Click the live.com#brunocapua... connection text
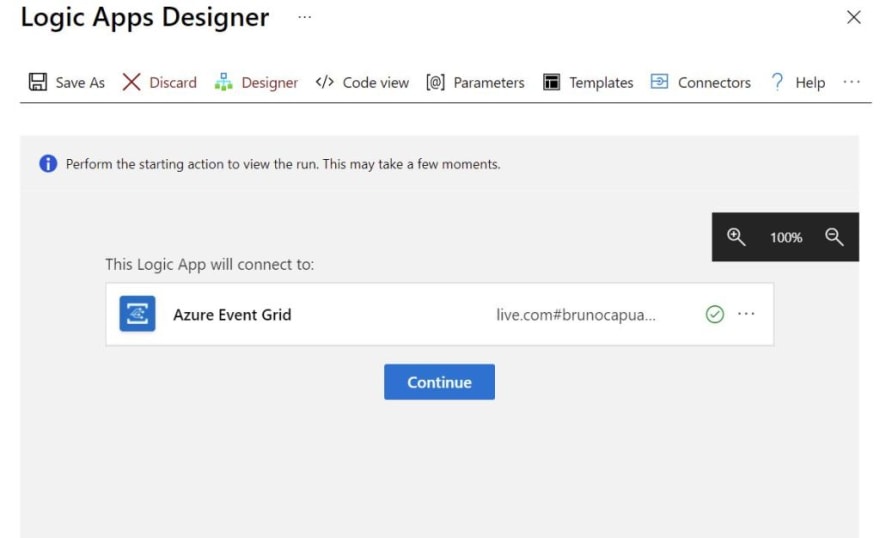The height and width of the screenshot is (538, 880). coord(576,315)
